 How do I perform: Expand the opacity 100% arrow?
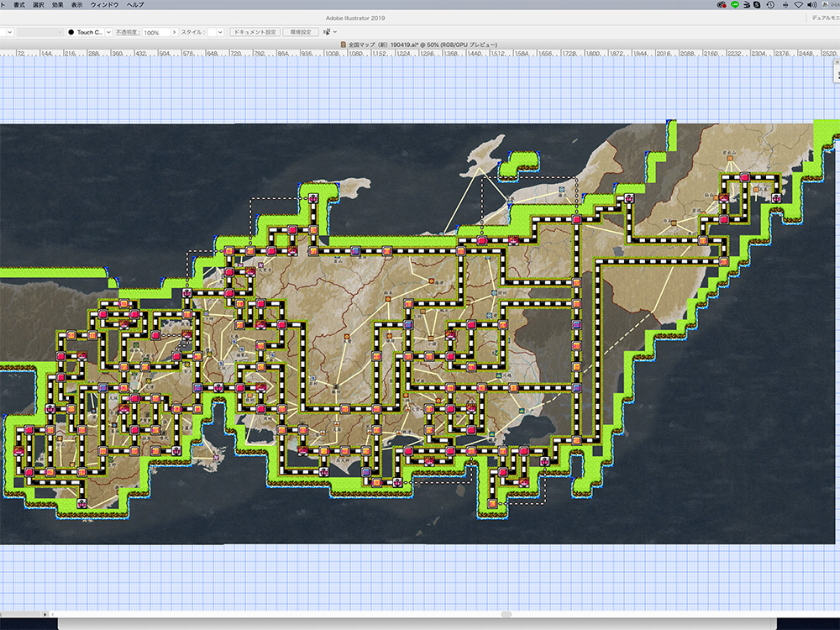[174, 32]
